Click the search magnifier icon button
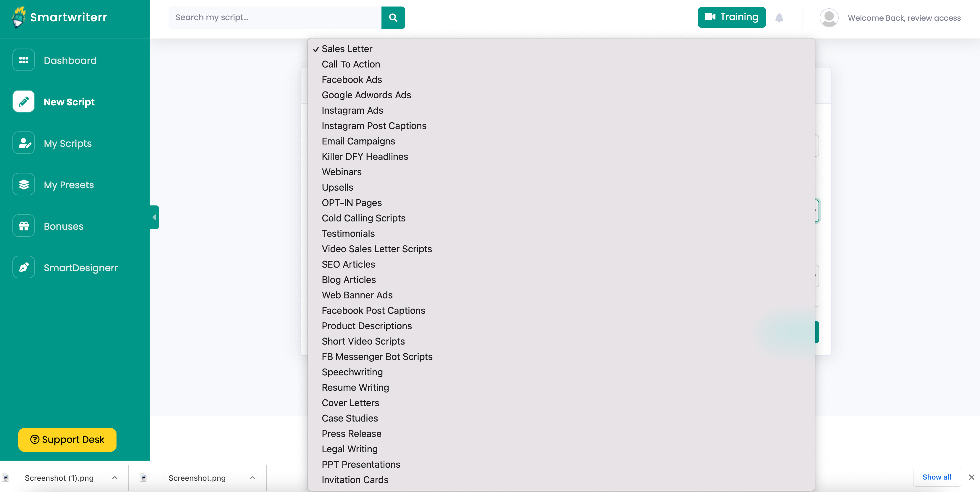 point(393,17)
